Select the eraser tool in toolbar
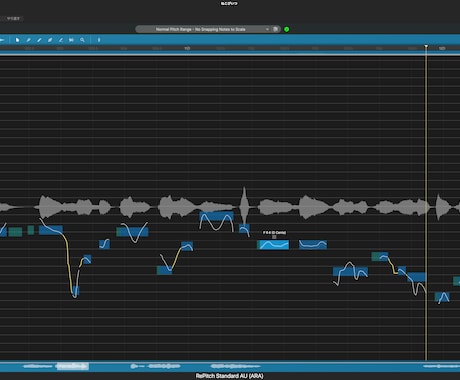The image size is (460, 380). [50, 40]
